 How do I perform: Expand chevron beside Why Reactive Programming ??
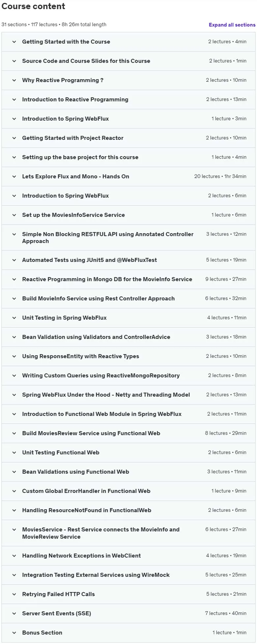click(14, 80)
